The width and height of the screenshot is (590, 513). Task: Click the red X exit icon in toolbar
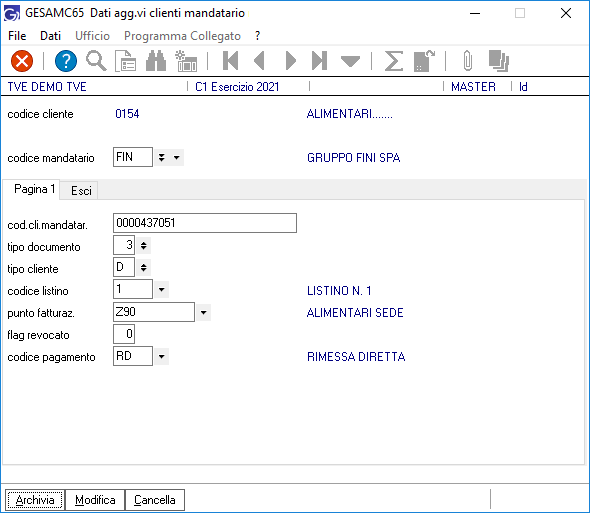(x=22, y=61)
